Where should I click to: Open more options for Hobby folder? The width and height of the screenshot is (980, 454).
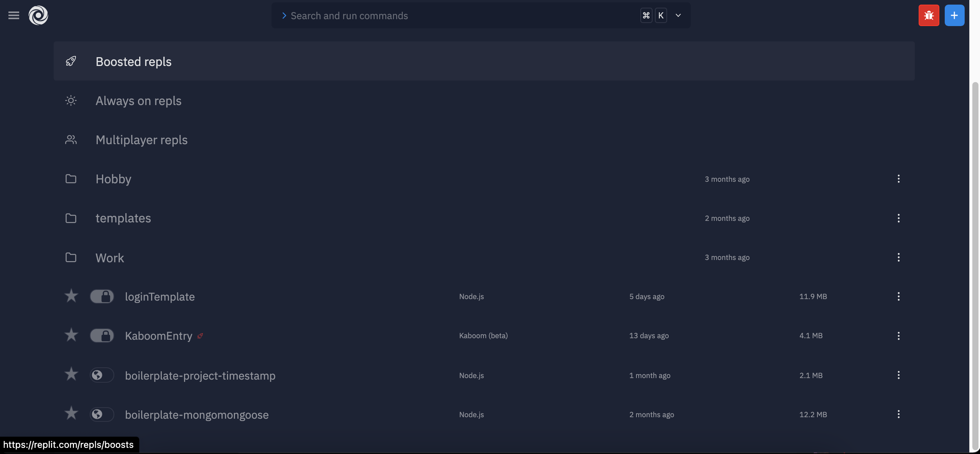tap(898, 179)
